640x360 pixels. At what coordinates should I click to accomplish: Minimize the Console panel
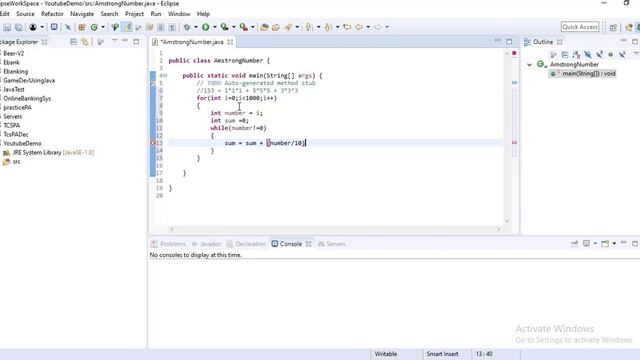tap(623, 243)
